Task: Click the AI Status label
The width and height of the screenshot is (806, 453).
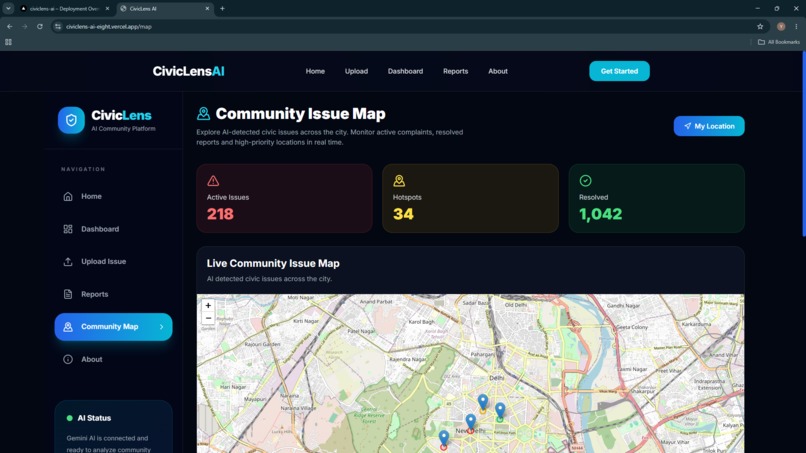Action: [x=94, y=418]
